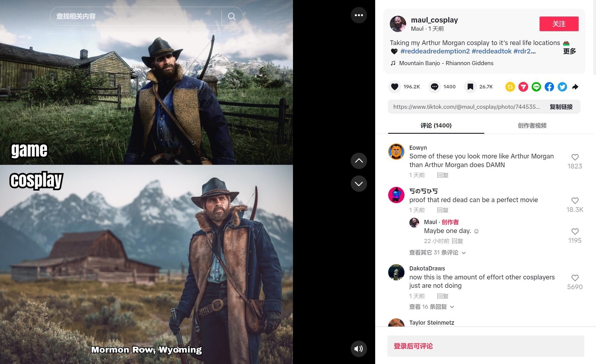Open comments via speech bubble icon

tap(434, 87)
